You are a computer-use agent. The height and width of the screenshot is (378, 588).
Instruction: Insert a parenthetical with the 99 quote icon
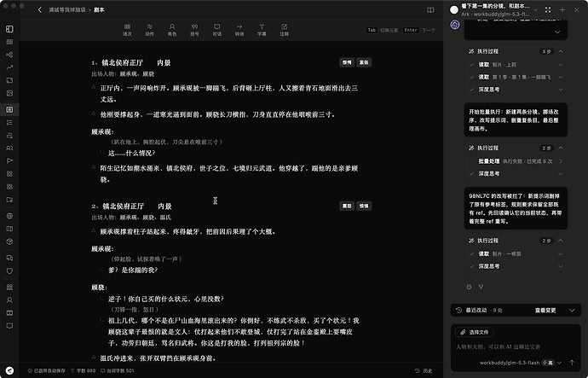tap(194, 30)
